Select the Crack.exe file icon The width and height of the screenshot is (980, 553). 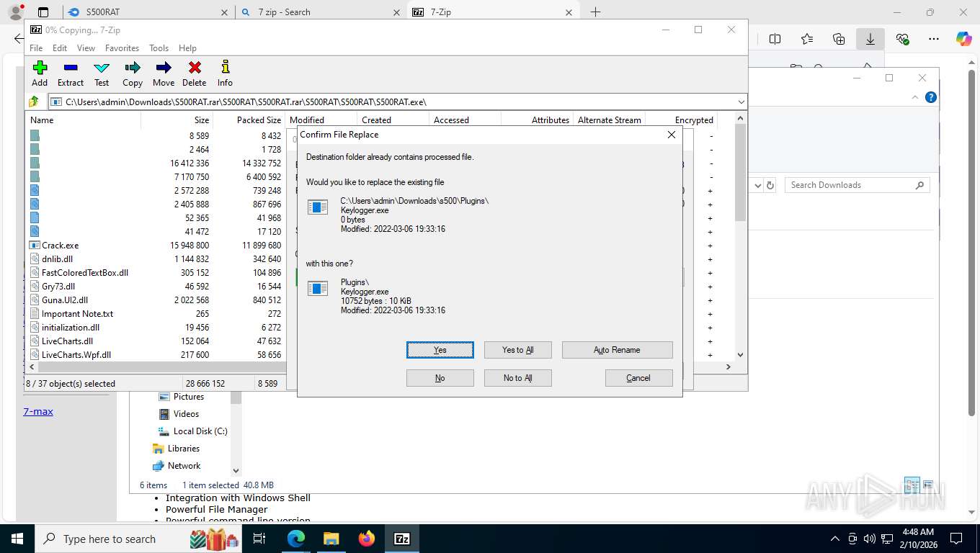[x=35, y=246]
